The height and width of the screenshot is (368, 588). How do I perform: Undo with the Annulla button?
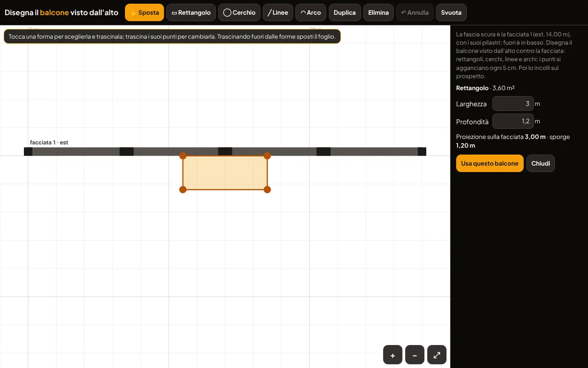click(415, 12)
